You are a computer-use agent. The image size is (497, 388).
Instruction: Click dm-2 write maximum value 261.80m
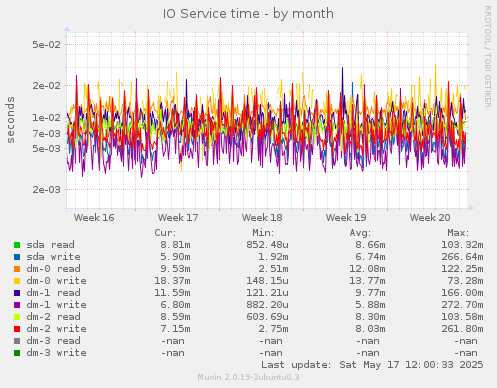pos(462,329)
